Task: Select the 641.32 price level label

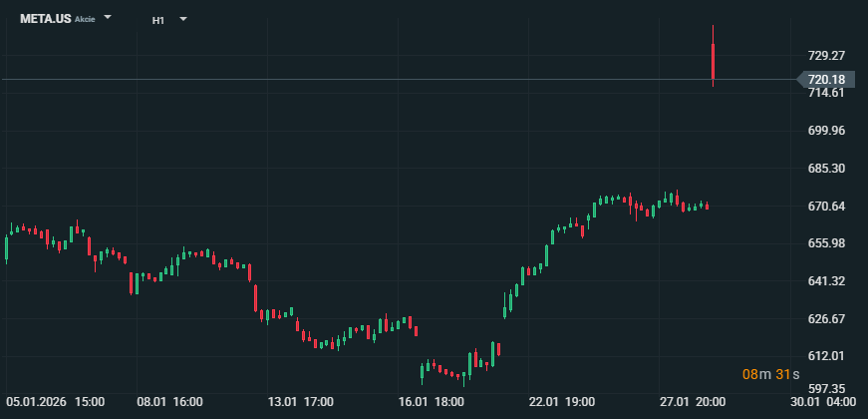Action: 826,281
